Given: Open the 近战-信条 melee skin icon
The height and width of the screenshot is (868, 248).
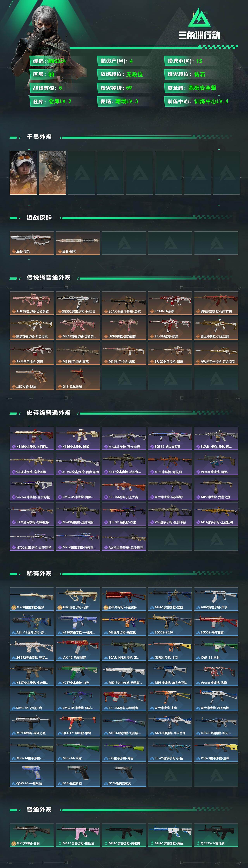Looking at the screenshot, I should click(32, 243).
